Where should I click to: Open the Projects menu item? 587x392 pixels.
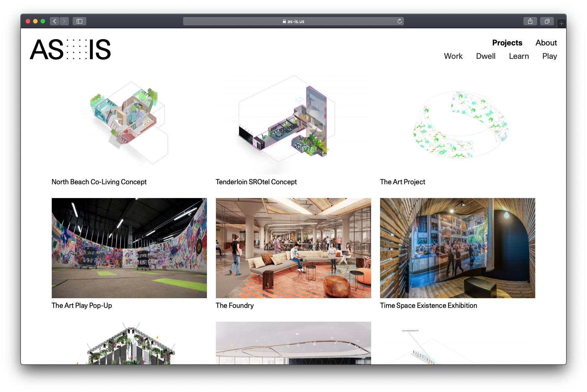507,43
